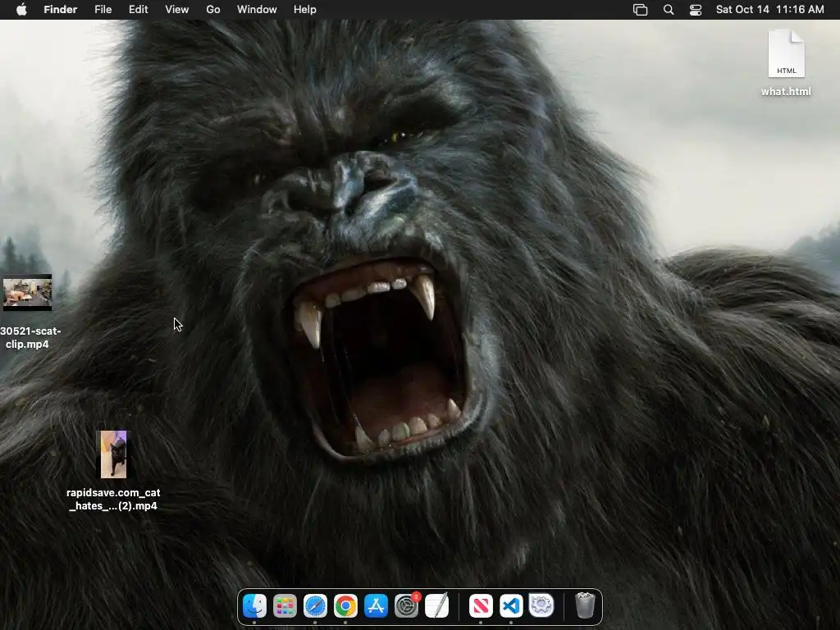Select the 30521-scat-clip.mp4 video thumbnail
The width and height of the screenshot is (840, 630).
[x=27, y=293]
